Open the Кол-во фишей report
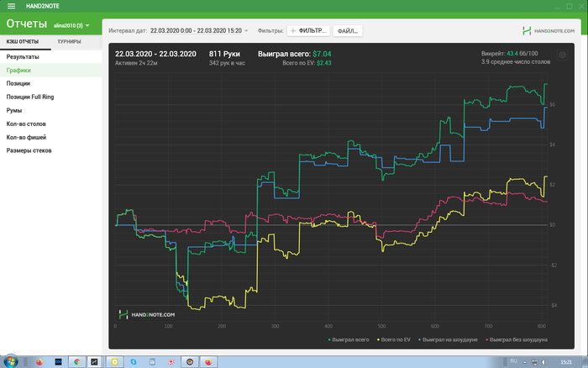 (x=51, y=137)
